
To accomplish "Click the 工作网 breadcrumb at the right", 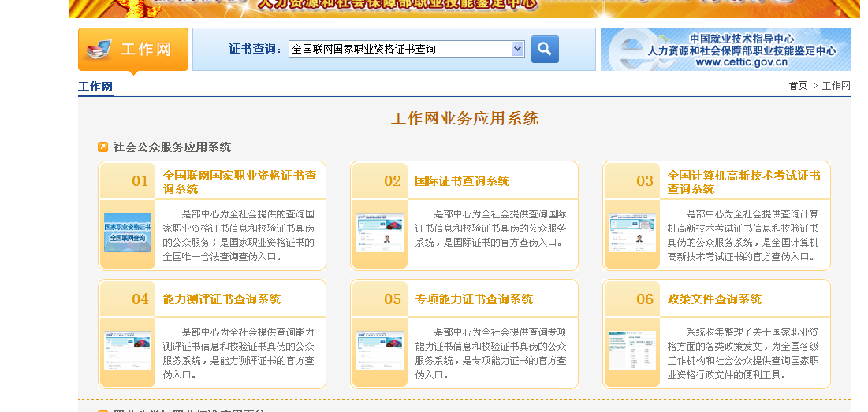I will point(836,86).
